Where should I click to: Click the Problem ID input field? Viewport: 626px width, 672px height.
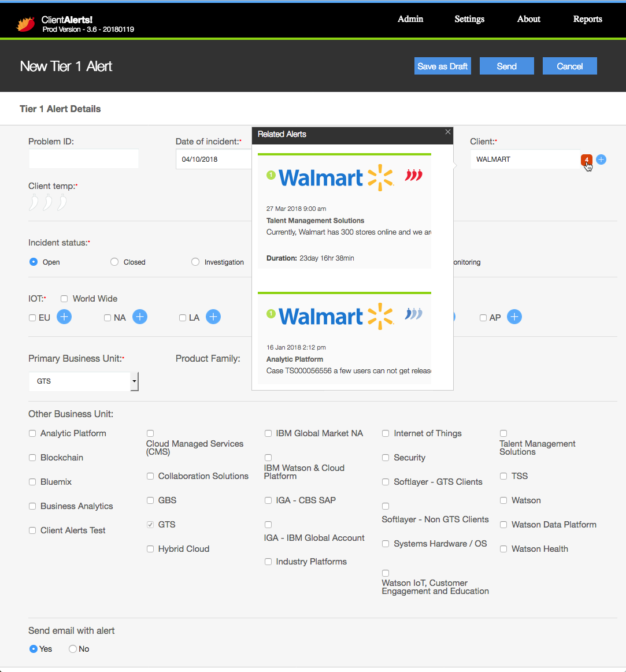[x=84, y=159]
